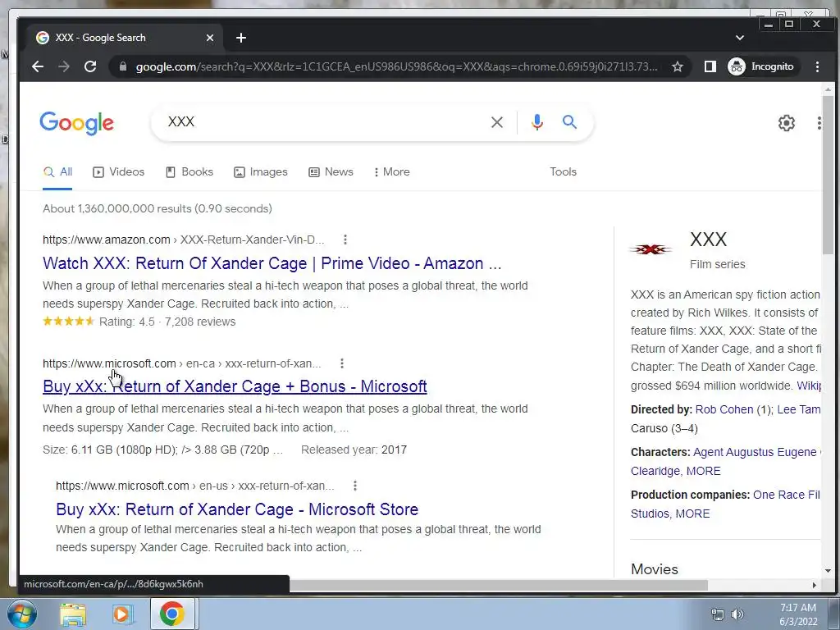
Task: Open the volume speaker tray icon
Action: [x=737, y=614]
